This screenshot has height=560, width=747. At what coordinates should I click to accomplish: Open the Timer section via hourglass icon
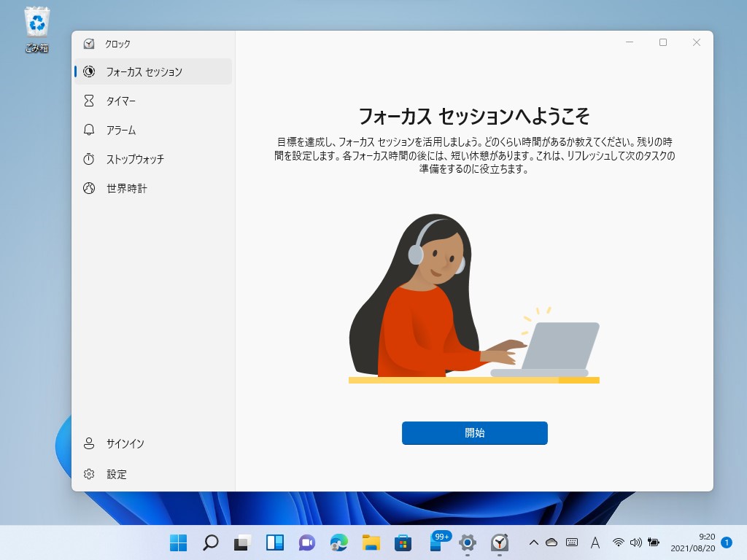pos(89,101)
